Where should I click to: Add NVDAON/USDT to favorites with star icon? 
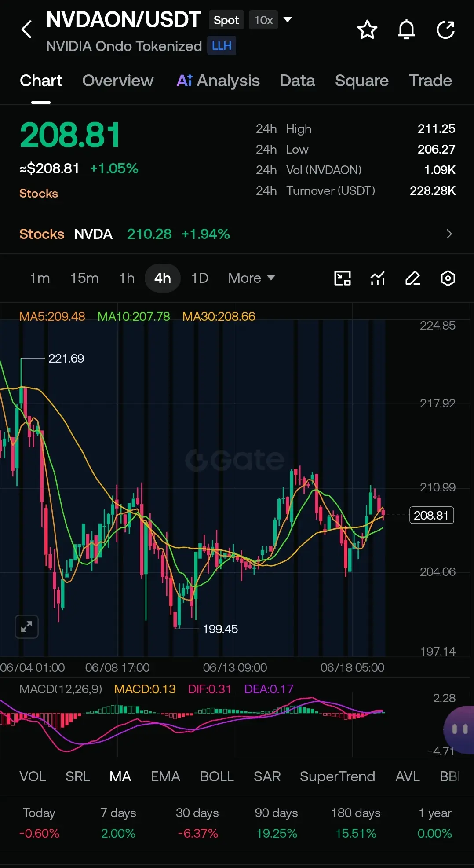click(x=367, y=29)
